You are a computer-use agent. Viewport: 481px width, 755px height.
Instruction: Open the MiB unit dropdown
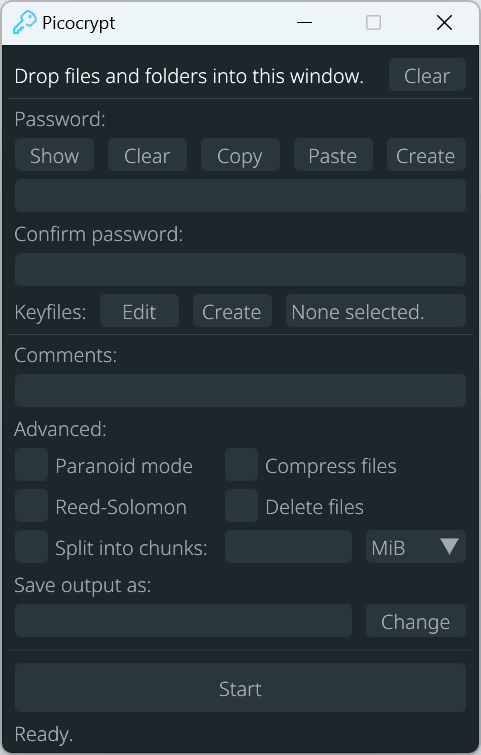coord(416,547)
